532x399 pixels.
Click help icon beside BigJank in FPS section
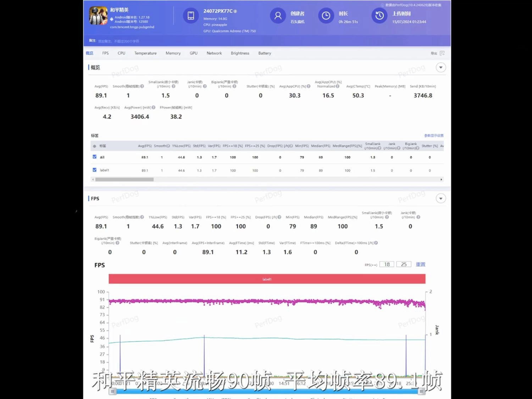tap(117, 243)
